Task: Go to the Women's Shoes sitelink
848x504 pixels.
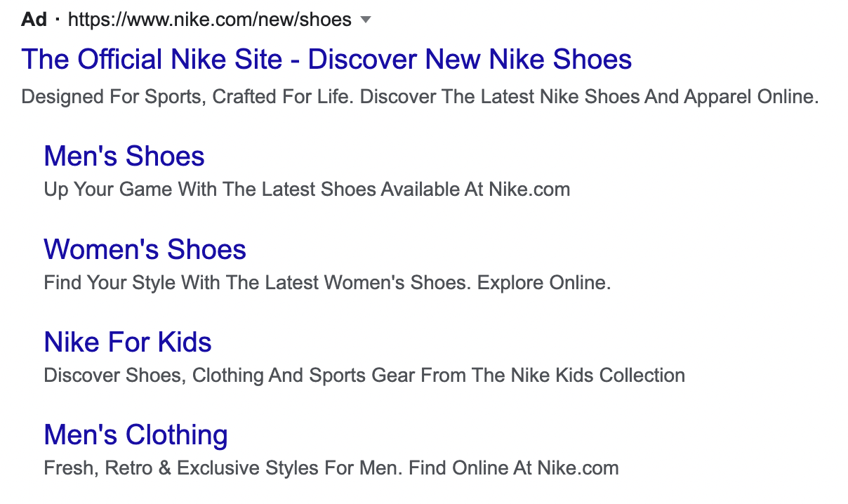Action: 145,249
